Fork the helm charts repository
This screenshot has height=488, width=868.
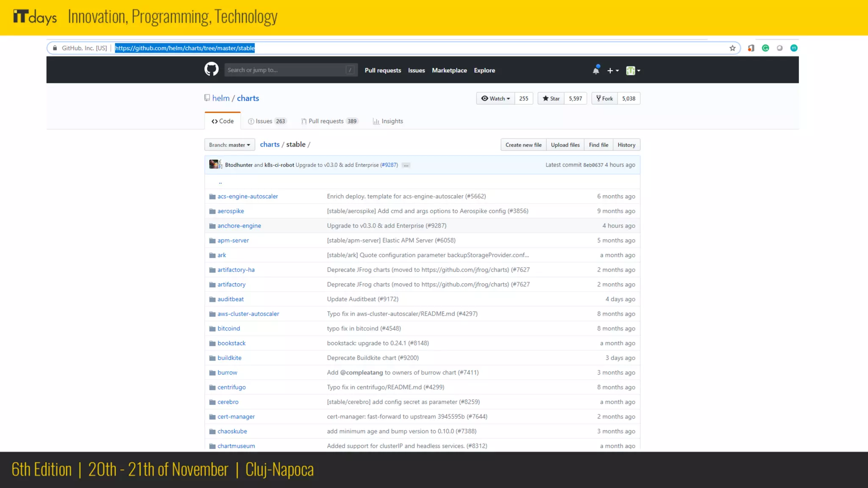604,98
